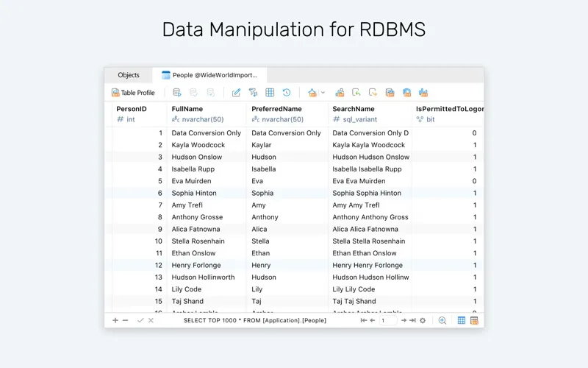Image resolution: width=588 pixels, height=368 pixels.
Task: Select the People @WideWorldImport tab
Action: tap(209, 75)
